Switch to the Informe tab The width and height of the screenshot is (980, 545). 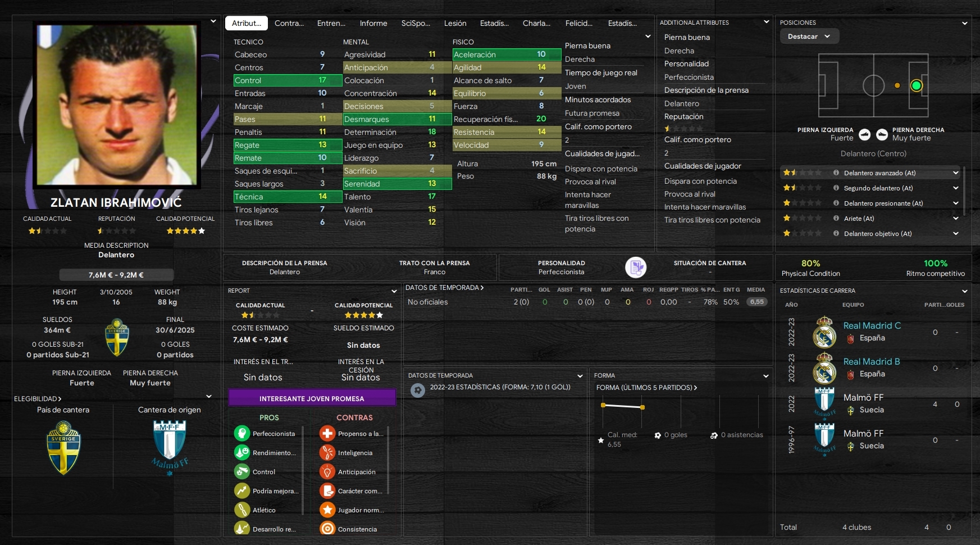[373, 23]
